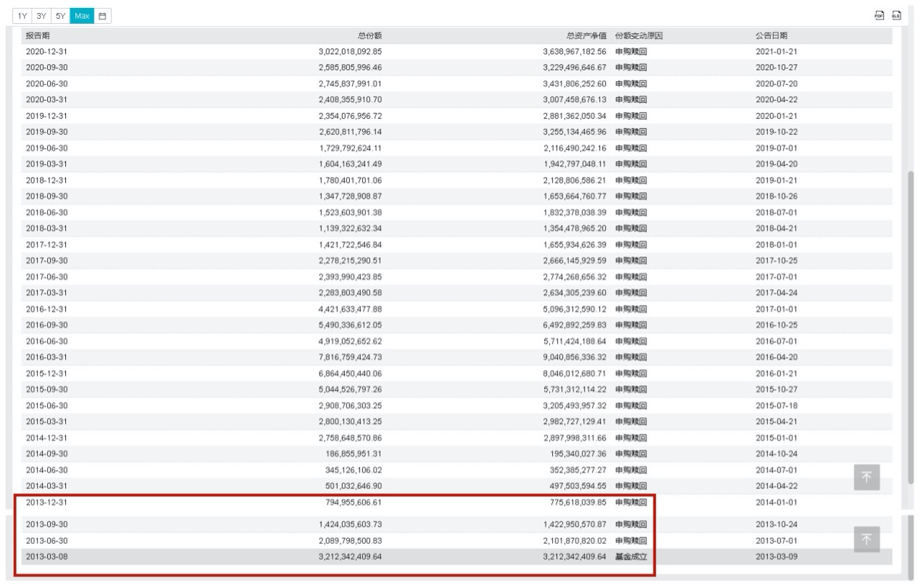Screen dimensions: 923x588
Task: Export the table as XLS
Action: [x=896, y=15]
